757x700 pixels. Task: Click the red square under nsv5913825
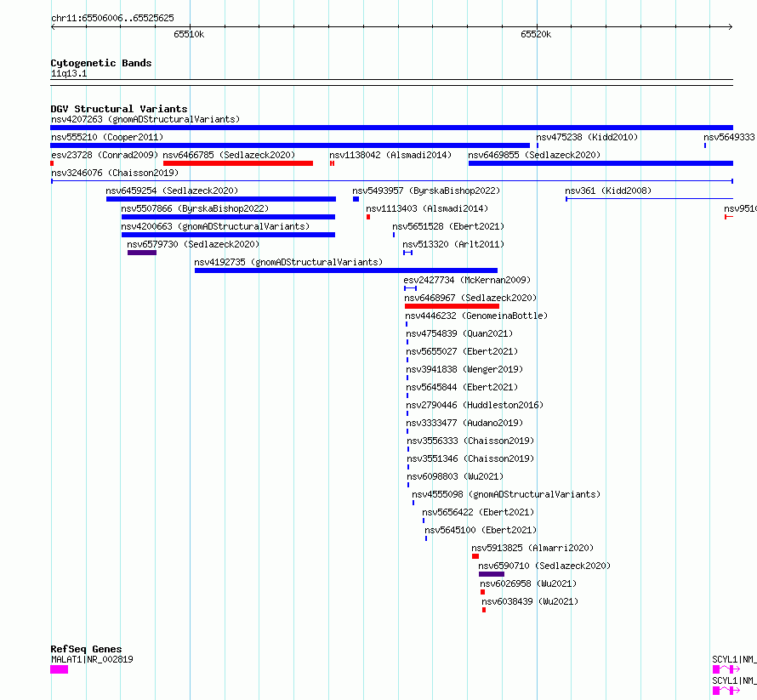coord(475,556)
